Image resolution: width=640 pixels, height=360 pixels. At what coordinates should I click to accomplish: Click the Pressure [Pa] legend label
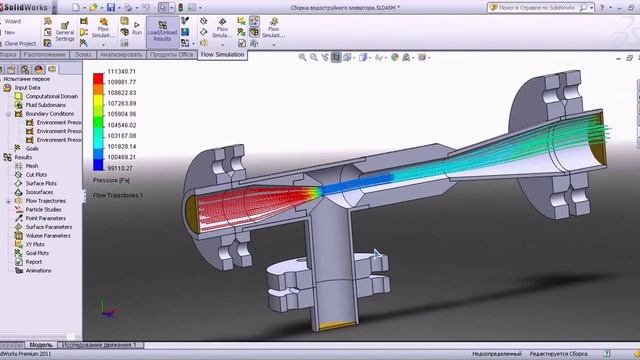coord(111,180)
